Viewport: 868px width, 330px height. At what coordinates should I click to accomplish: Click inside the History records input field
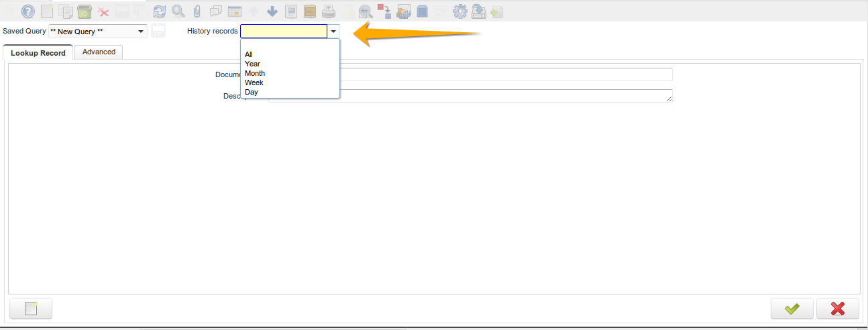pyautogui.click(x=283, y=32)
